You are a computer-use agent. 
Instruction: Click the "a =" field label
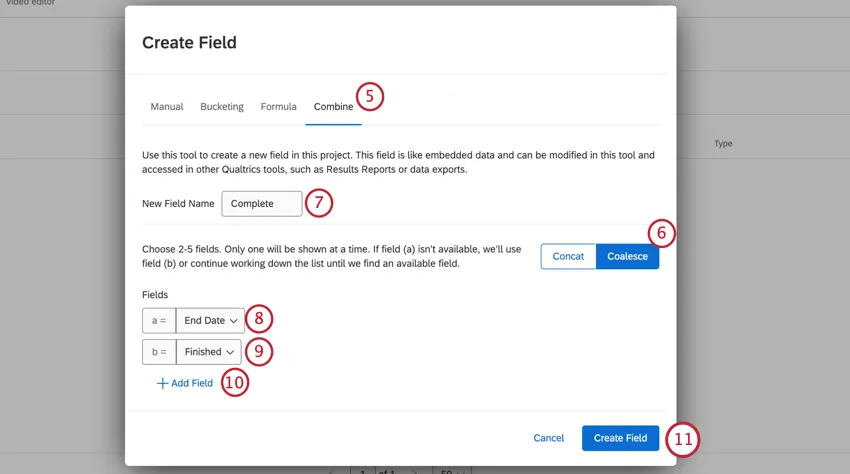pos(158,321)
